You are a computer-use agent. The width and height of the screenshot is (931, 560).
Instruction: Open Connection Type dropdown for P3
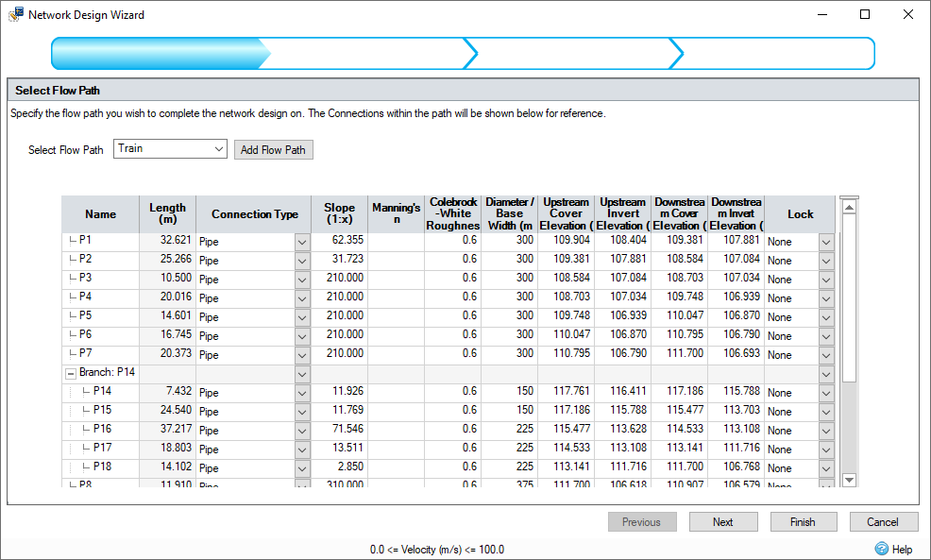pyautogui.click(x=302, y=280)
